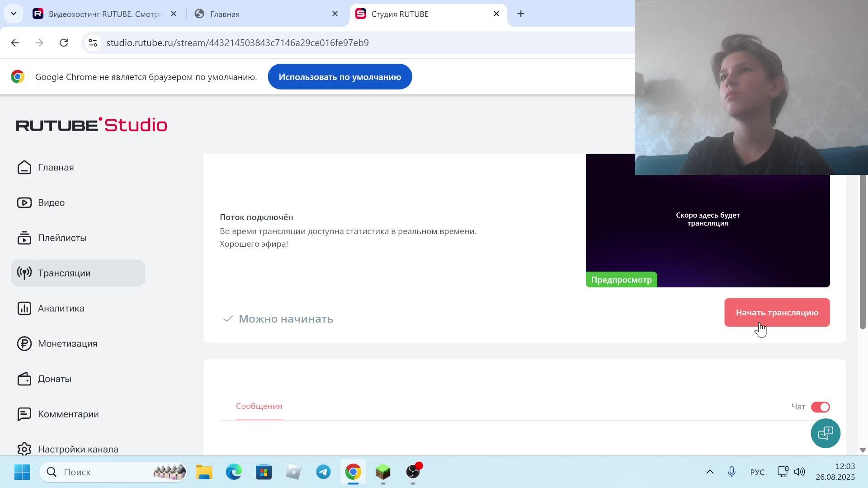Open the Настройки канала gear icon
868x488 pixels.
(x=24, y=449)
